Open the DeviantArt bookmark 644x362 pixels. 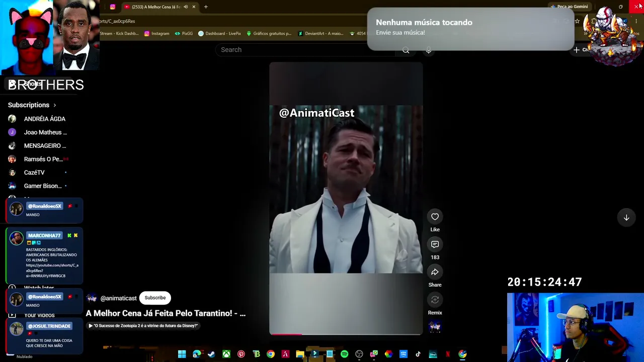tap(320, 34)
